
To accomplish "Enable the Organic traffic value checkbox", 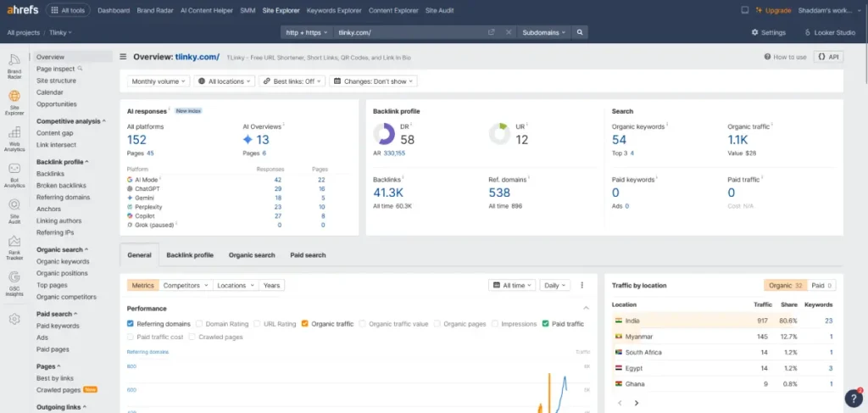I will [362, 324].
